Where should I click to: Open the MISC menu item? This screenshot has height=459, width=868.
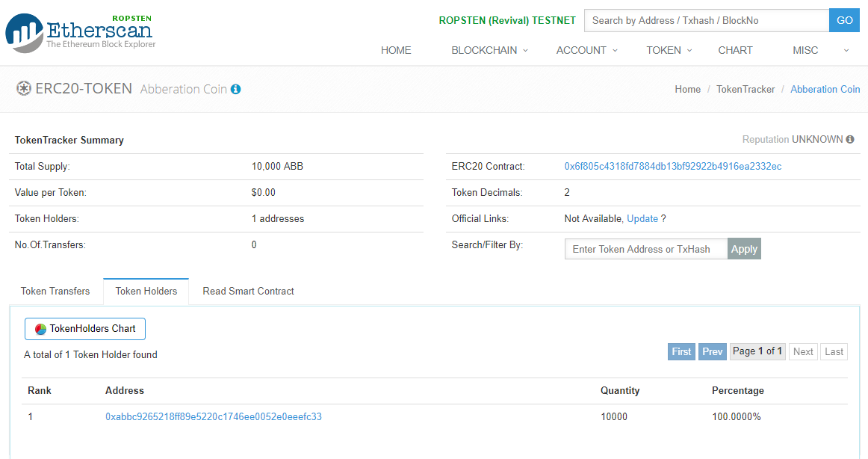point(805,50)
